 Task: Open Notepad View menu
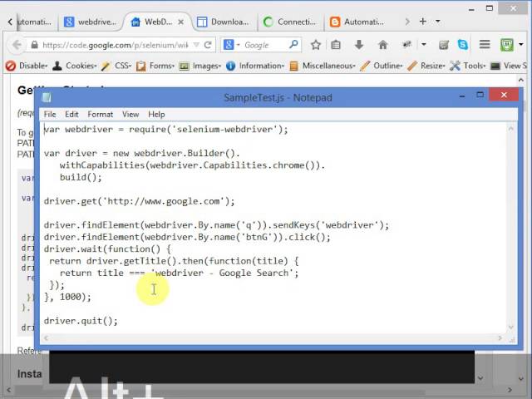click(x=131, y=115)
